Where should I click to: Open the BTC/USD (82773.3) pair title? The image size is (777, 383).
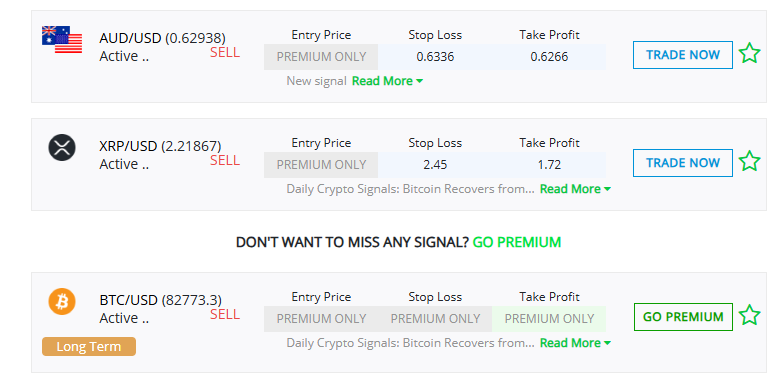tap(161, 300)
